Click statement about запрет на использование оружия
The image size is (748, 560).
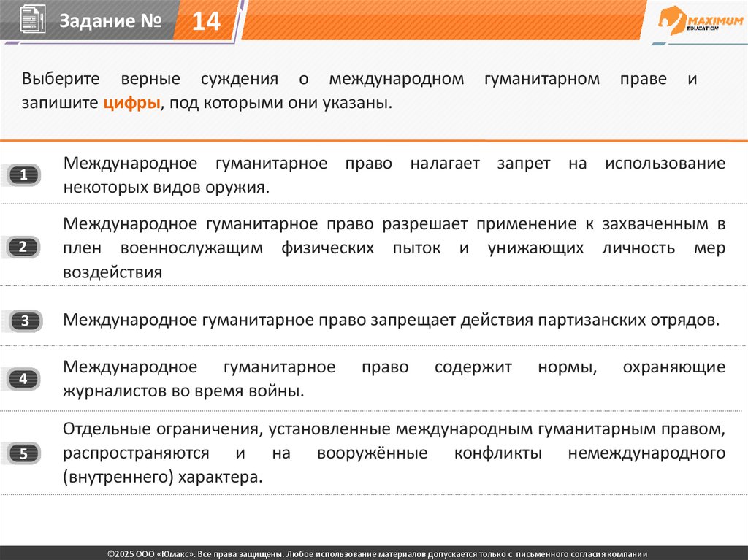click(394, 174)
